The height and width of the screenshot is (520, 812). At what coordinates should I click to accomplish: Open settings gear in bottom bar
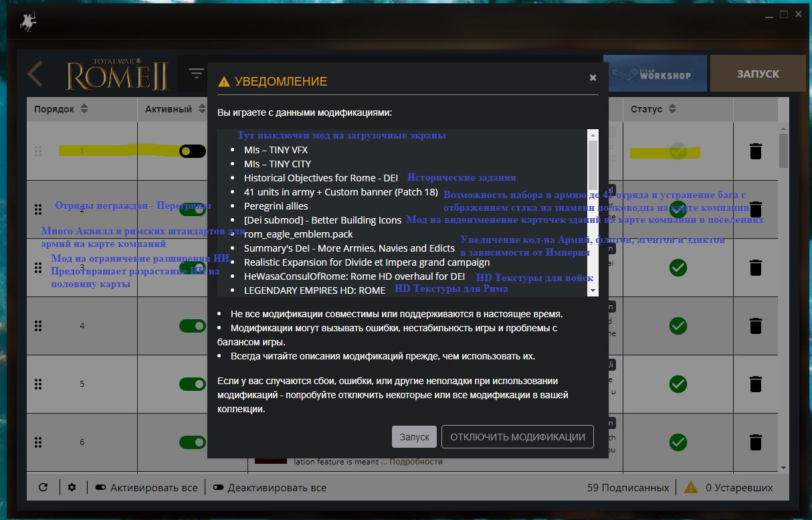(x=72, y=487)
